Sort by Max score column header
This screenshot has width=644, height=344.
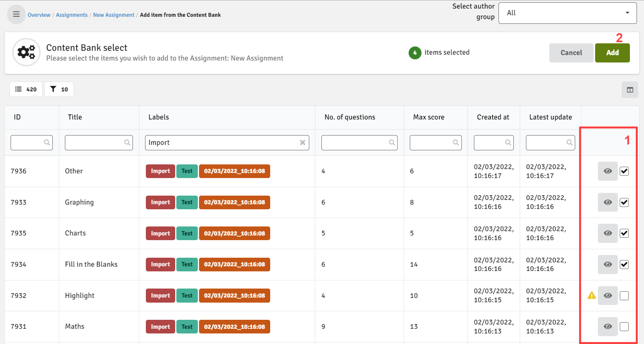[x=429, y=117]
